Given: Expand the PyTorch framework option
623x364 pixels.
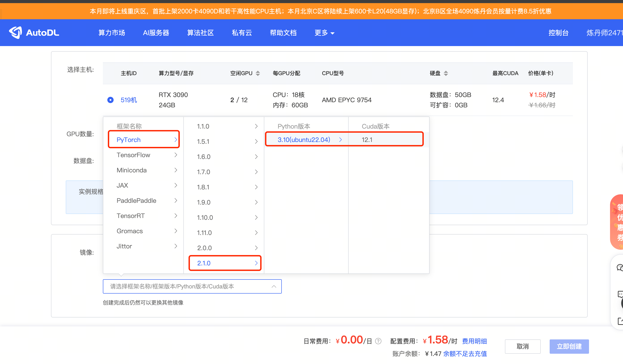Looking at the screenshot, I should 144,140.
